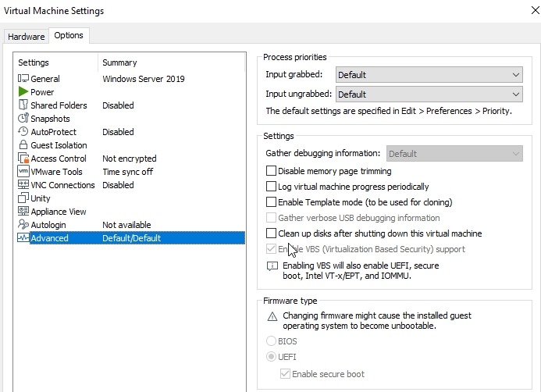Check Enable Template mode for cloning
This screenshot has height=392, width=541.
point(272,202)
